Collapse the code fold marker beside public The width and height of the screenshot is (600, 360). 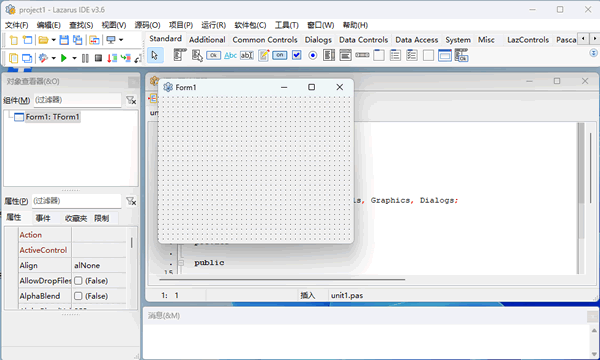click(x=181, y=263)
